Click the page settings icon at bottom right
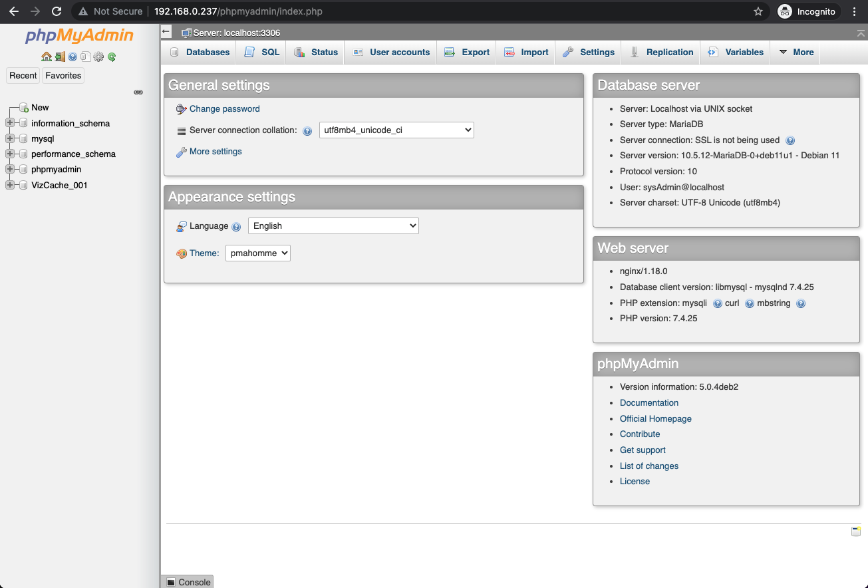 pyautogui.click(x=856, y=531)
